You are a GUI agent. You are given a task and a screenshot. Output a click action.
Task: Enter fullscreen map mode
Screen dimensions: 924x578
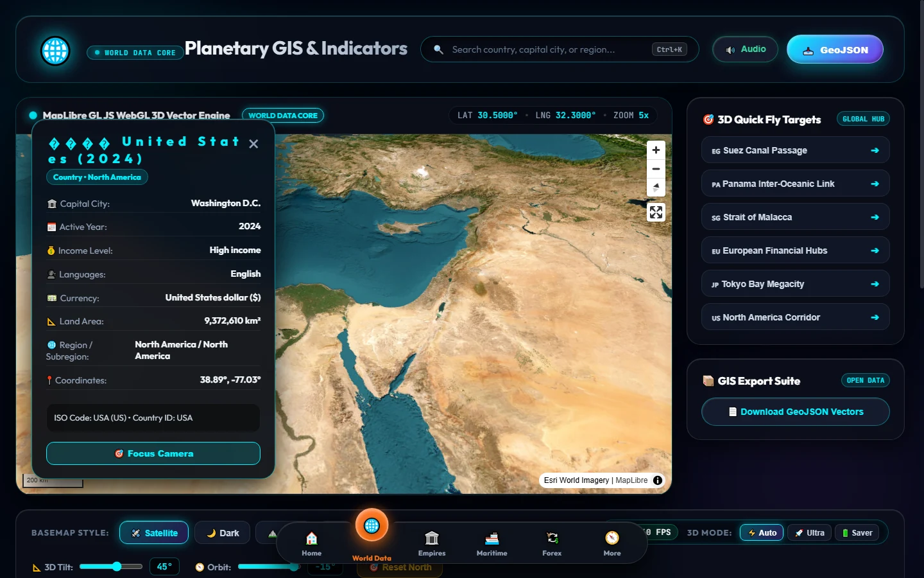click(656, 212)
